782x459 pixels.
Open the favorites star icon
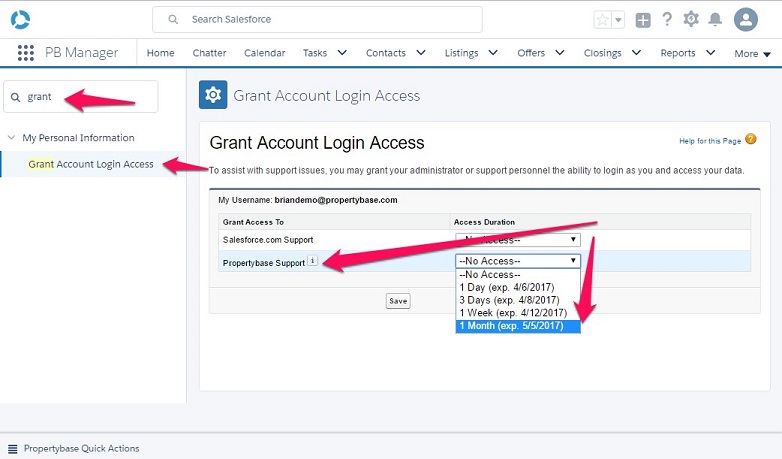click(602, 20)
